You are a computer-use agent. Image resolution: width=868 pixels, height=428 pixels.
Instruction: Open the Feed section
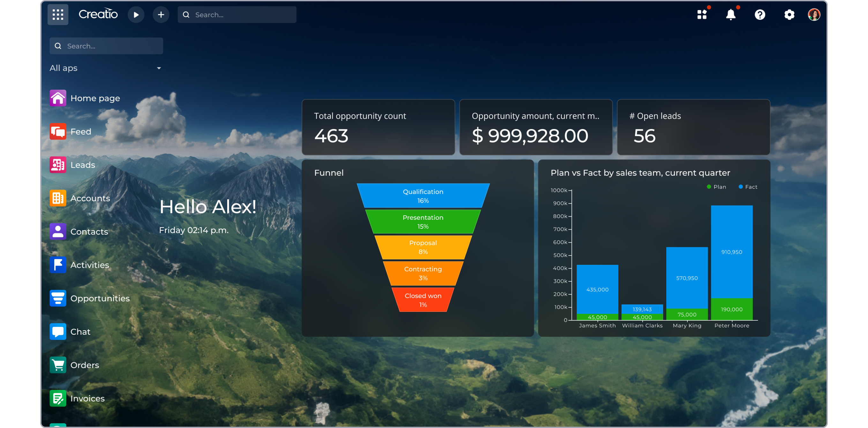(80, 131)
